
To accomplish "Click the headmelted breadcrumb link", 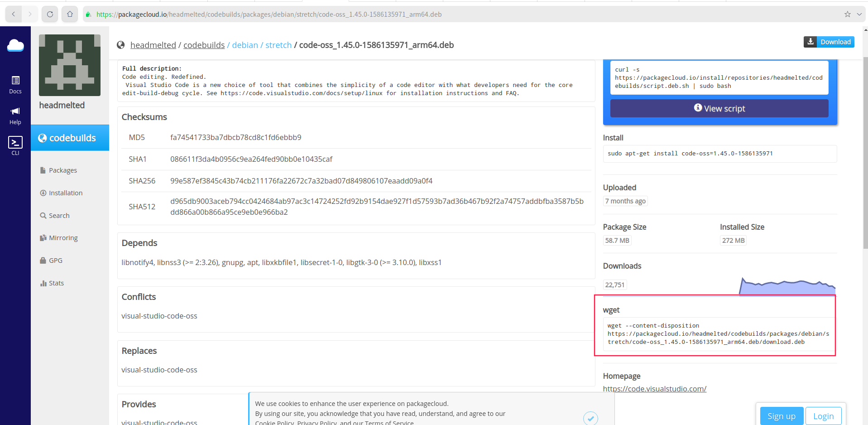I will click(153, 45).
